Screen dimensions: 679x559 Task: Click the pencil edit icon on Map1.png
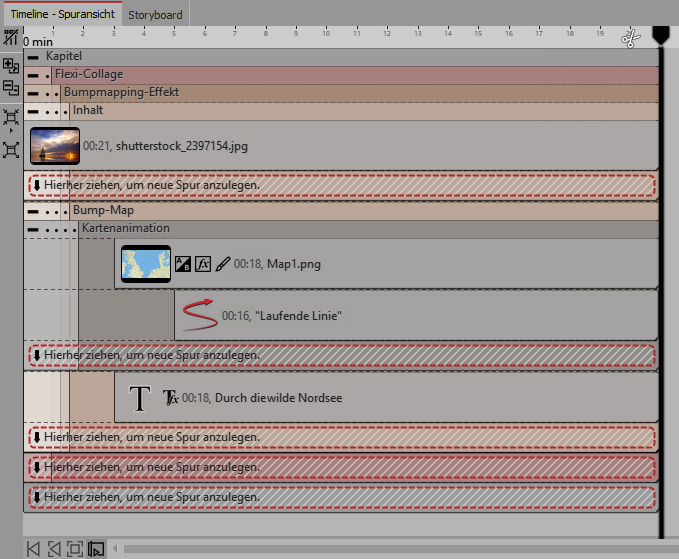point(223,264)
